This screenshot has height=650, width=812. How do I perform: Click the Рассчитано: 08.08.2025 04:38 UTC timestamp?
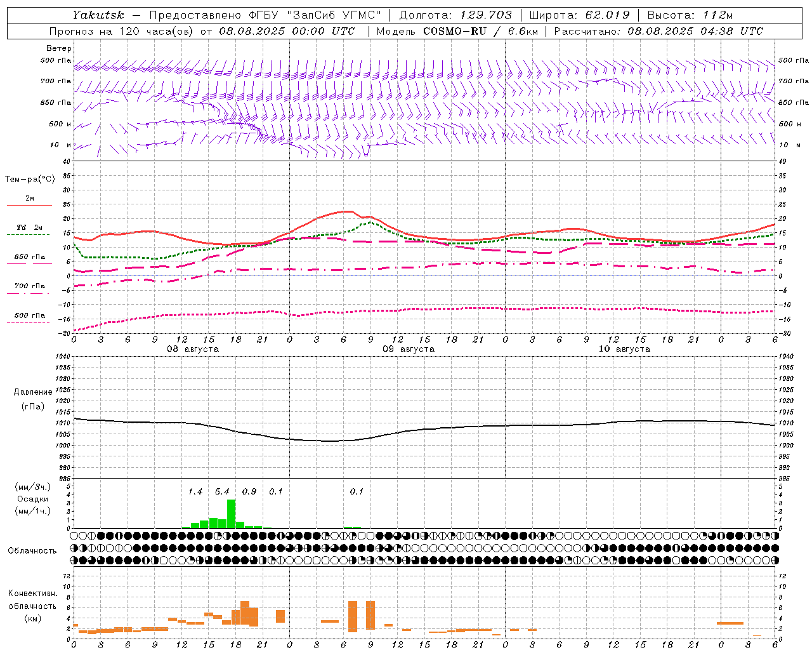pos(658,31)
